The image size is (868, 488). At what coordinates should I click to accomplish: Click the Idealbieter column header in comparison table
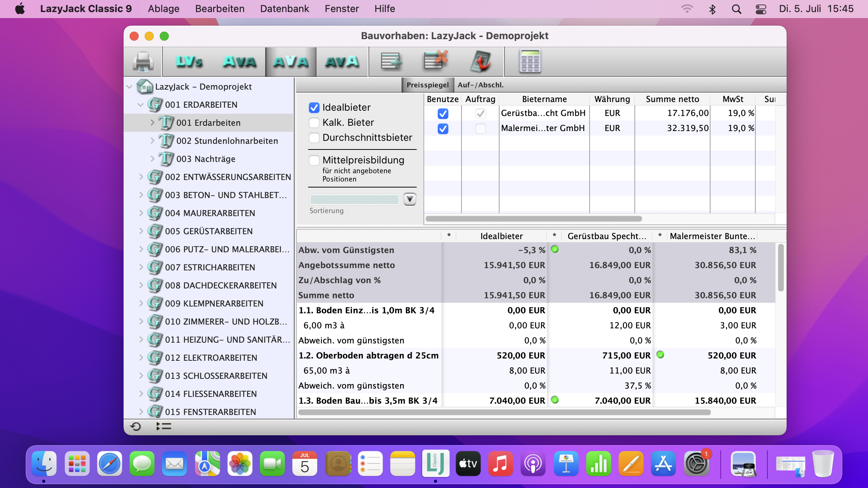tap(501, 236)
